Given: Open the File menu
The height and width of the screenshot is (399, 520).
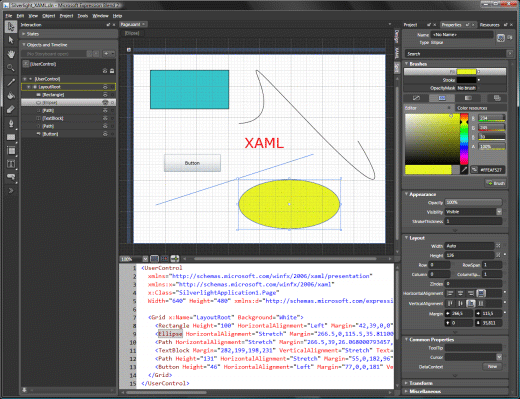Looking at the screenshot, I should (9, 16).
